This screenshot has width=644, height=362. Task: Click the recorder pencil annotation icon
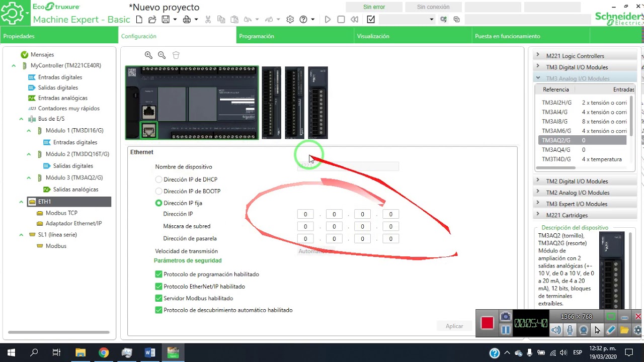point(610,330)
